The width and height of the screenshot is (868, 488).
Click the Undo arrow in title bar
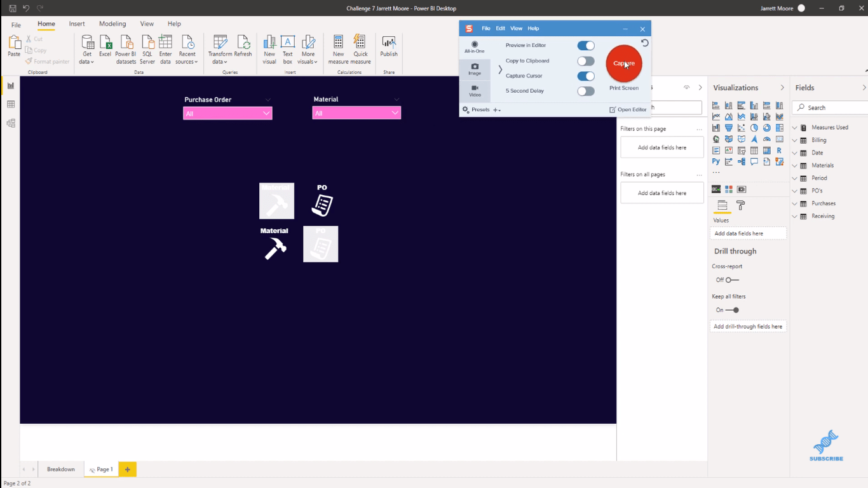click(26, 8)
